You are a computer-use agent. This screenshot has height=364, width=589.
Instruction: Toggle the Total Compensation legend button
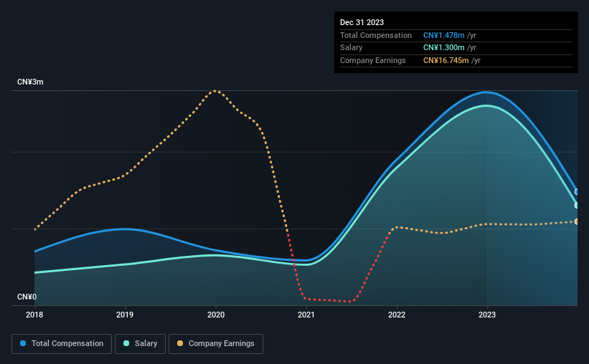(x=62, y=344)
